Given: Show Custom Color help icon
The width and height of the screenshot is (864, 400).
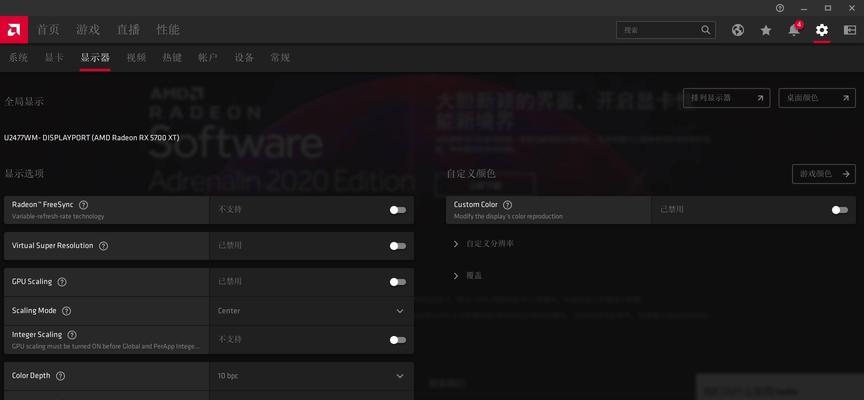Looking at the screenshot, I should click(x=507, y=204).
